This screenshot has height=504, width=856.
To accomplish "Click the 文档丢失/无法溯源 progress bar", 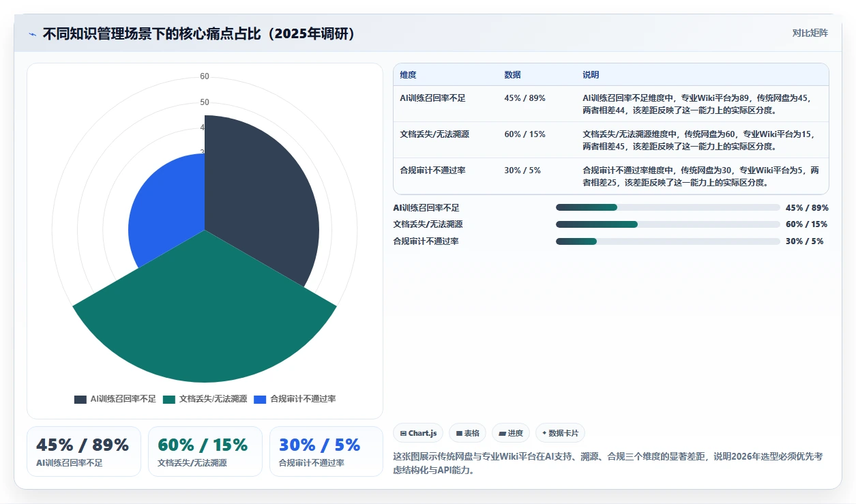I will tap(668, 224).
